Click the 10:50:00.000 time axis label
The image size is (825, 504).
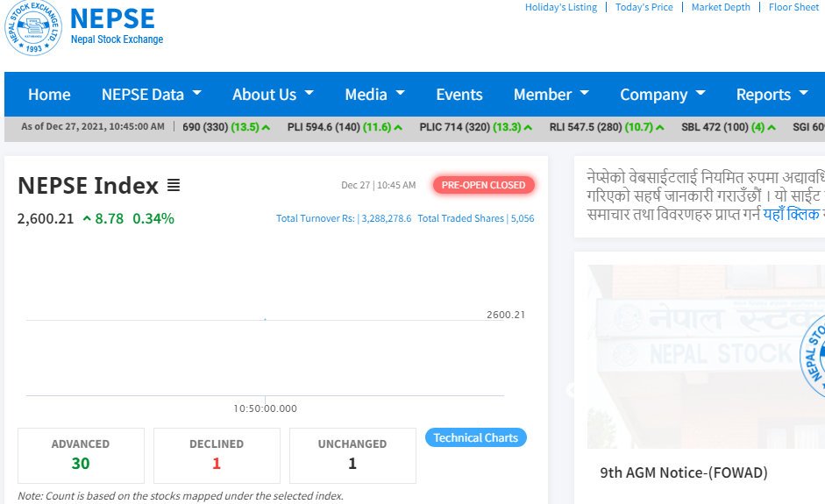265,408
